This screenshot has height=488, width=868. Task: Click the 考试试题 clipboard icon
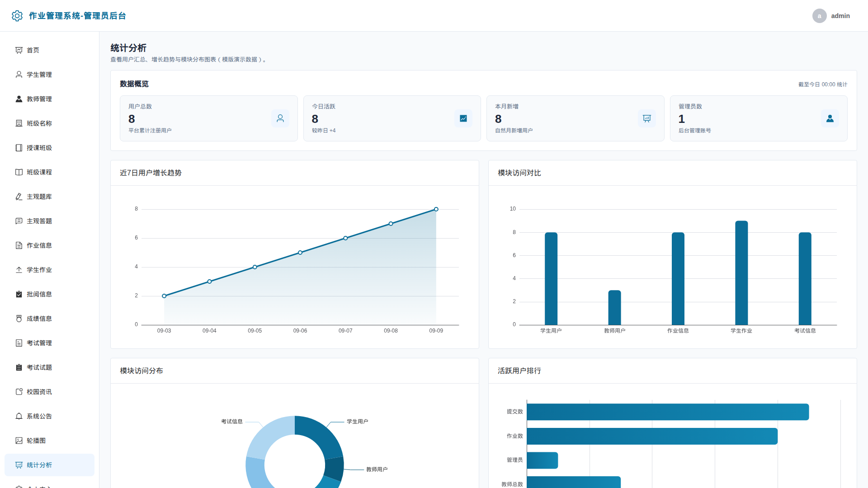tap(19, 367)
